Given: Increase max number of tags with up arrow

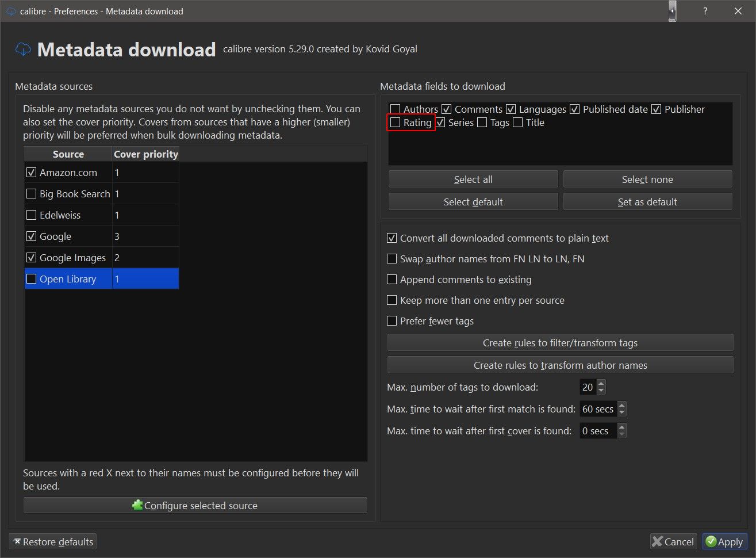Looking at the screenshot, I should click(601, 384).
